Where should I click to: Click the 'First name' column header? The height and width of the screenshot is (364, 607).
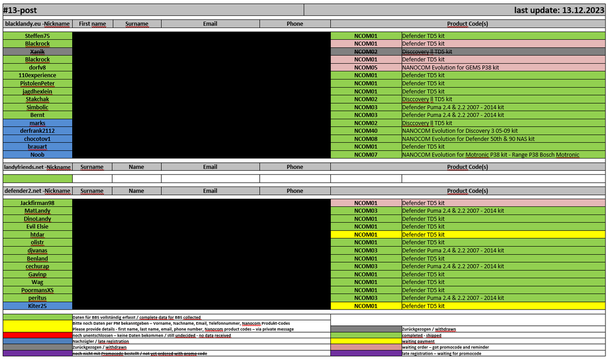pyautogui.click(x=92, y=24)
